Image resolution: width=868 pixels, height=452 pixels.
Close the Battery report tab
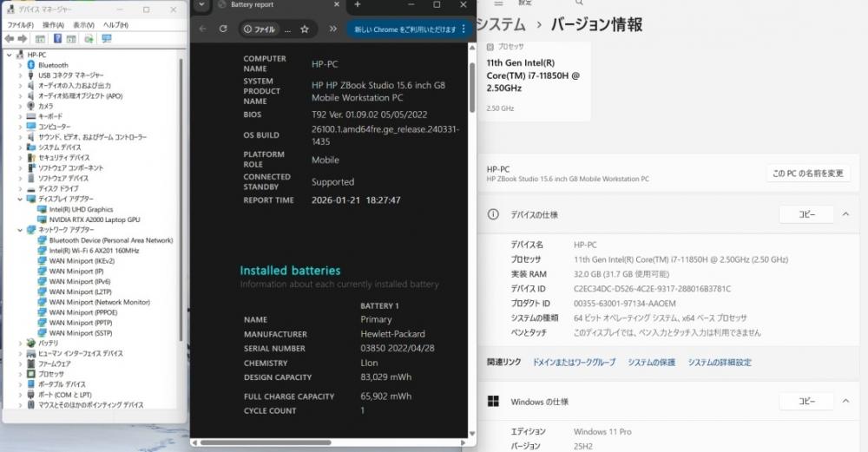pyautogui.click(x=337, y=4)
